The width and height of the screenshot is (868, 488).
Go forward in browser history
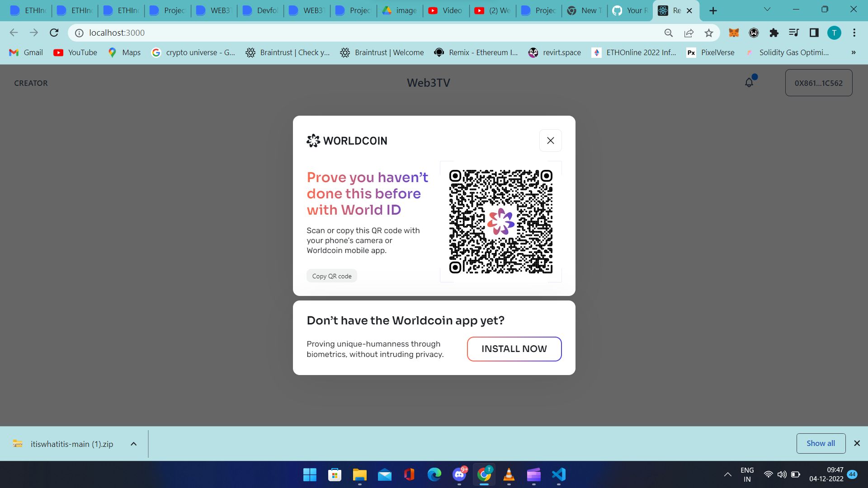click(34, 33)
